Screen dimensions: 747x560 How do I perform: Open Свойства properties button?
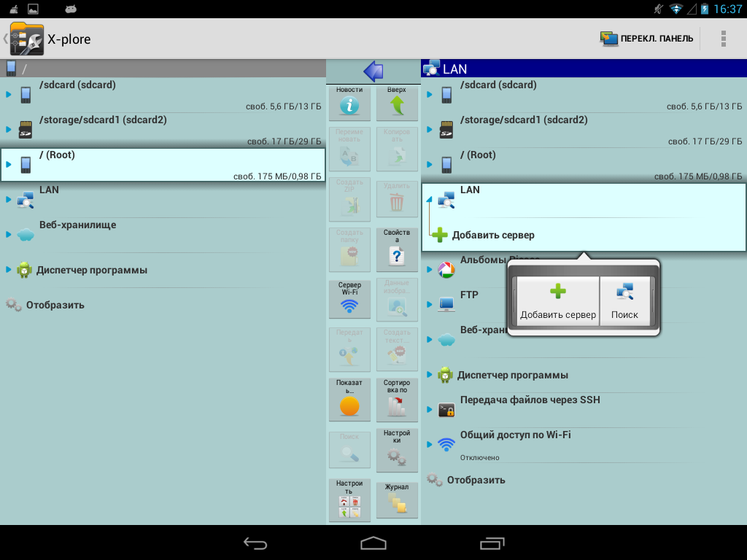click(397, 249)
